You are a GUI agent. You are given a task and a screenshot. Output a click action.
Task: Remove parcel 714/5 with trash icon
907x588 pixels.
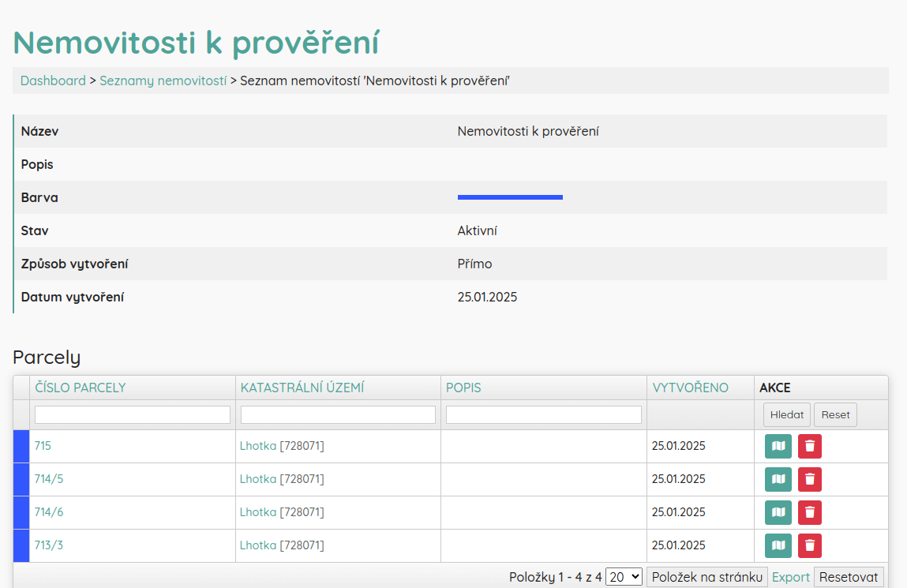click(809, 479)
